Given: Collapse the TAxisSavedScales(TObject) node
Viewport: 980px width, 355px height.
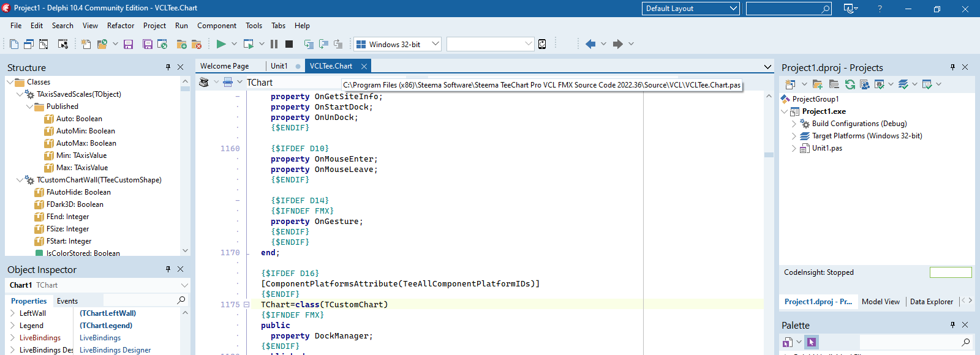Looking at the screenshot, I should click(20, 94).
